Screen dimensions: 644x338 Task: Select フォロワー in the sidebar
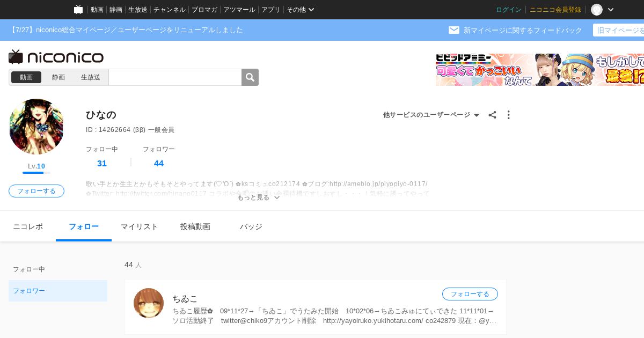(x=58, y=291)
